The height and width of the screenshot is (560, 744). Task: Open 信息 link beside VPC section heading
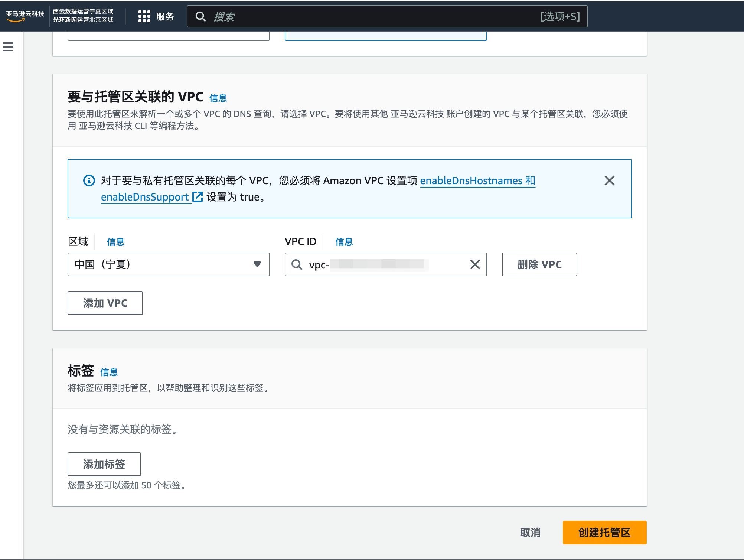pos(218,98)
